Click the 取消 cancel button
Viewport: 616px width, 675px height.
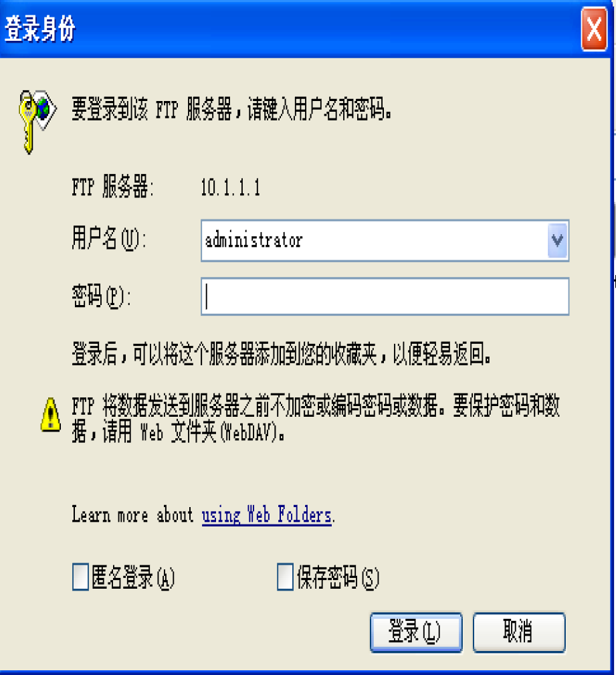point(519,632)
